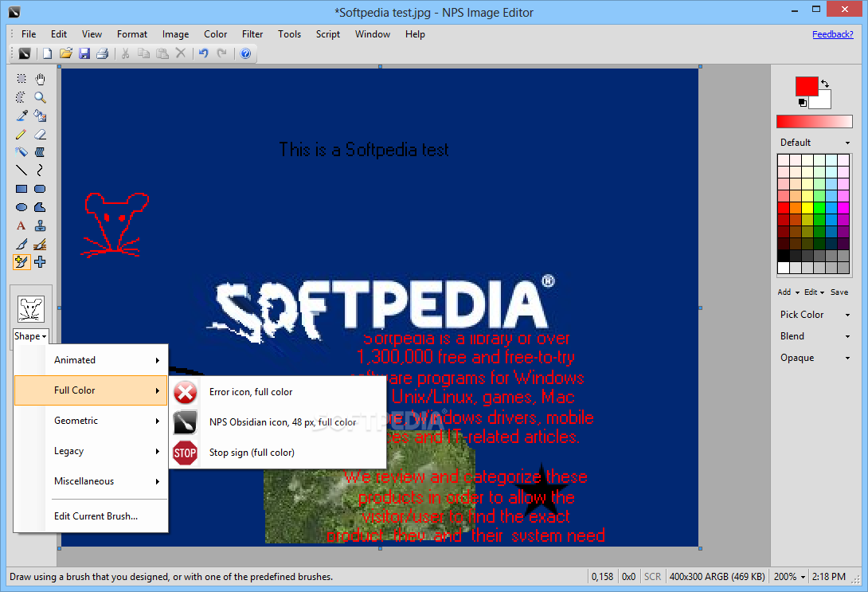
Task: Click the NPS Obsidian toolbar logo icon
Action: (x=25, y=53)
